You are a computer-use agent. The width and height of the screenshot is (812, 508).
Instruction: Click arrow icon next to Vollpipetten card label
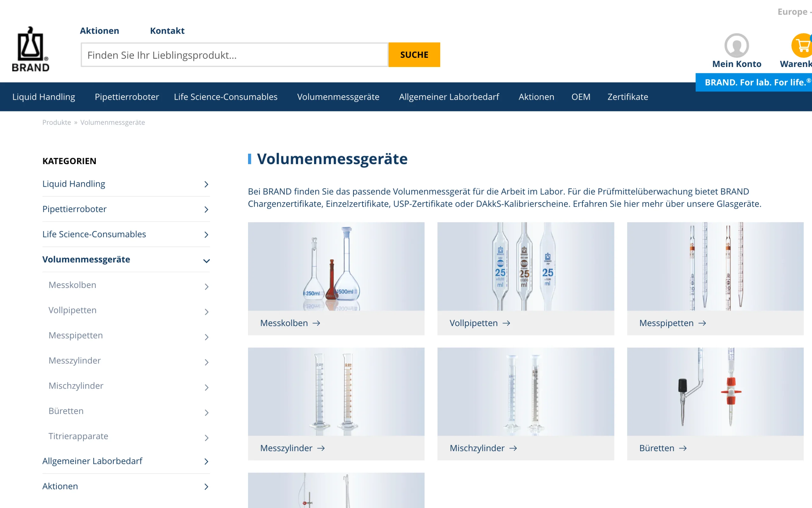point(506,323)
